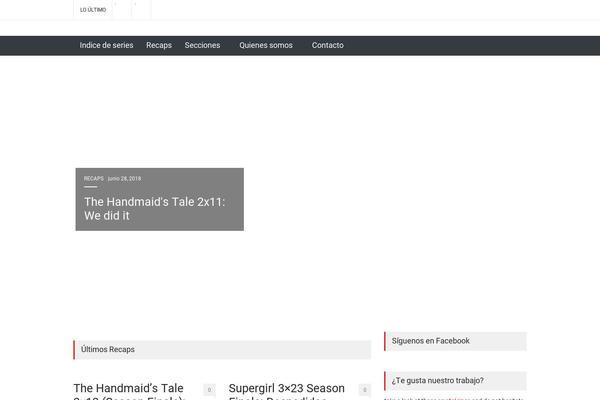The width and height of the screenshot is (600, 400).
Task: Click the second ticker arrow box next to LO ÚLTIMO
Action: [x=142, y=9]
